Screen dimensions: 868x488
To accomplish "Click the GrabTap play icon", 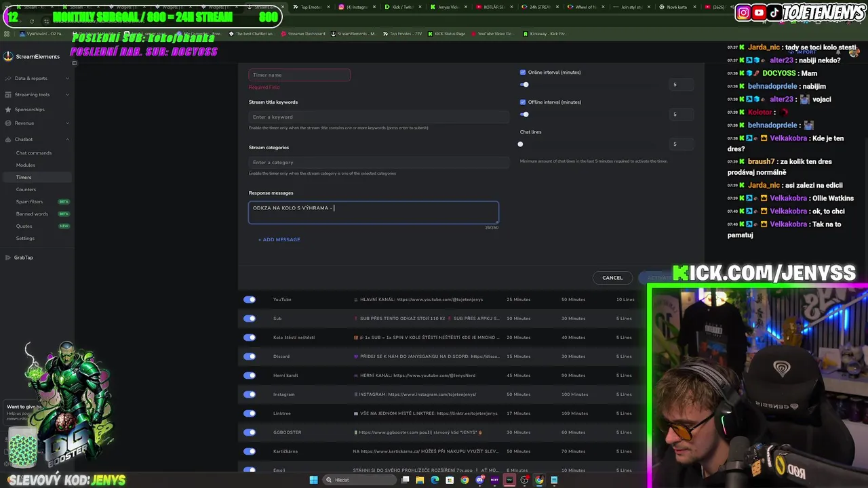I will click(7, 258).
